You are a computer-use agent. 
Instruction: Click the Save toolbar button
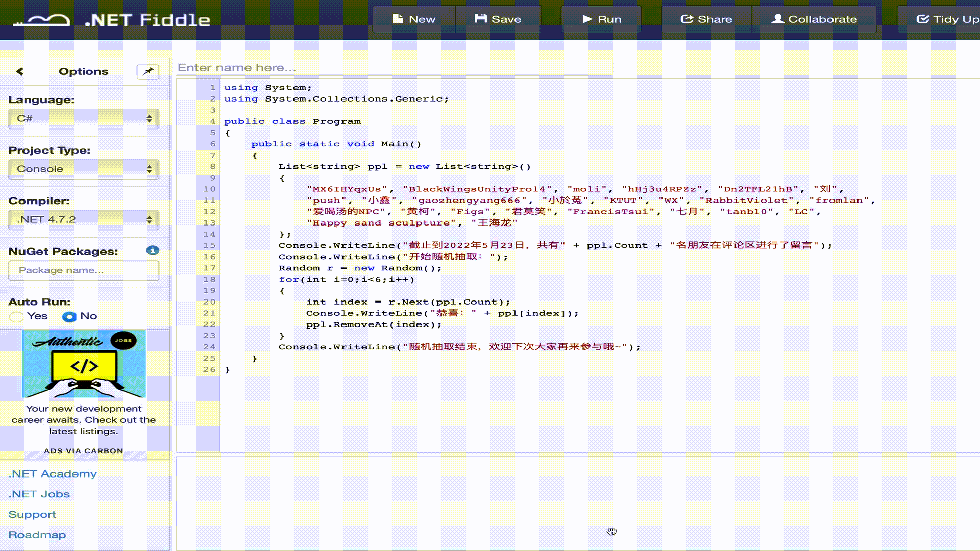(498, 19)
